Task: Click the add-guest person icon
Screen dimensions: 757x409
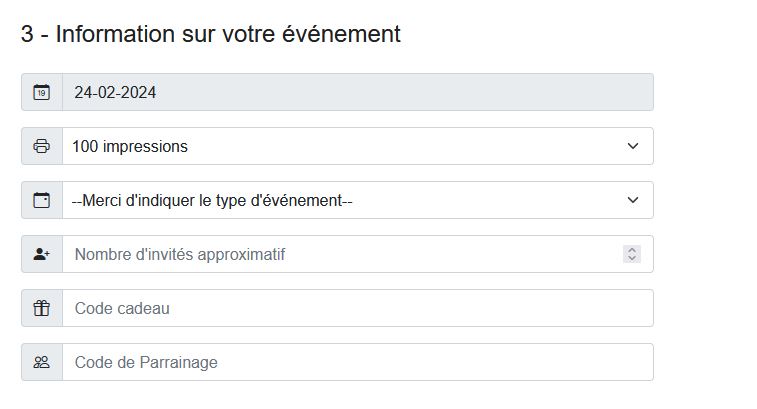Action: tap(42, 254)
